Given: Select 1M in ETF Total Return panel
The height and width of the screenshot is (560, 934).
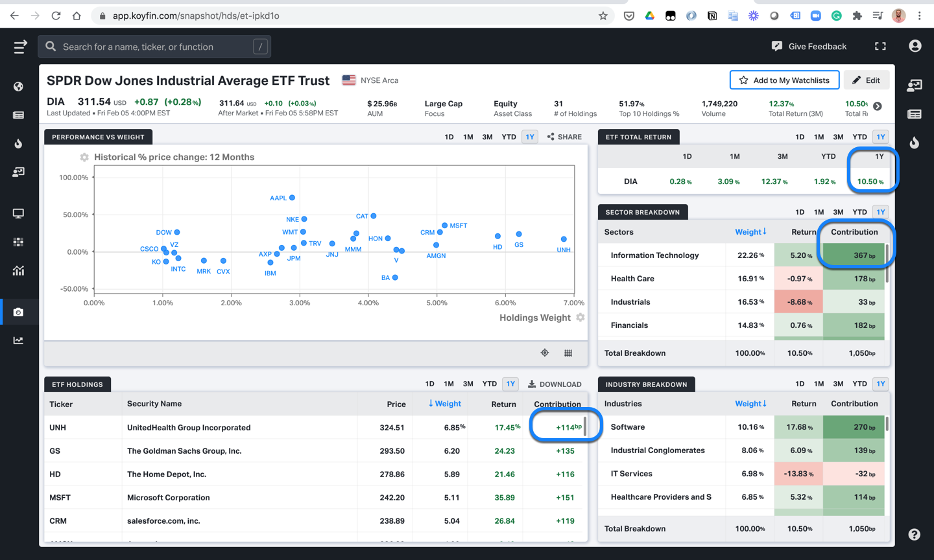Looking at the screenshot, I should pos(819,137).
